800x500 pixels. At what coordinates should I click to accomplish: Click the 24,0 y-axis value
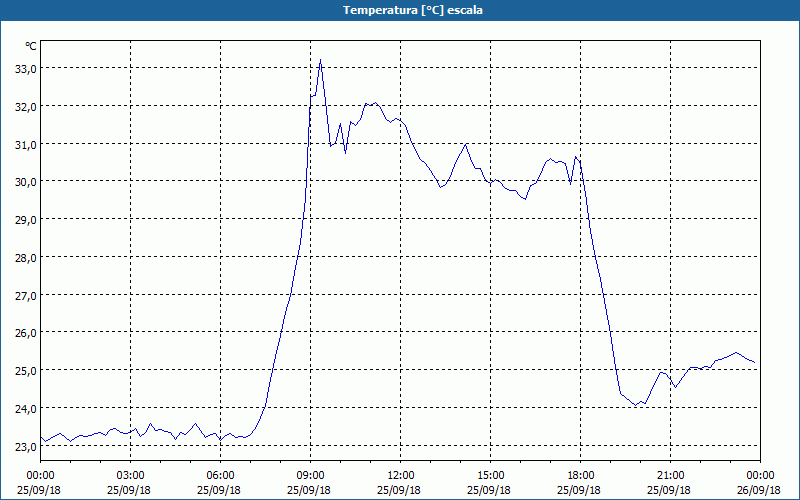[x=26, y=409]
